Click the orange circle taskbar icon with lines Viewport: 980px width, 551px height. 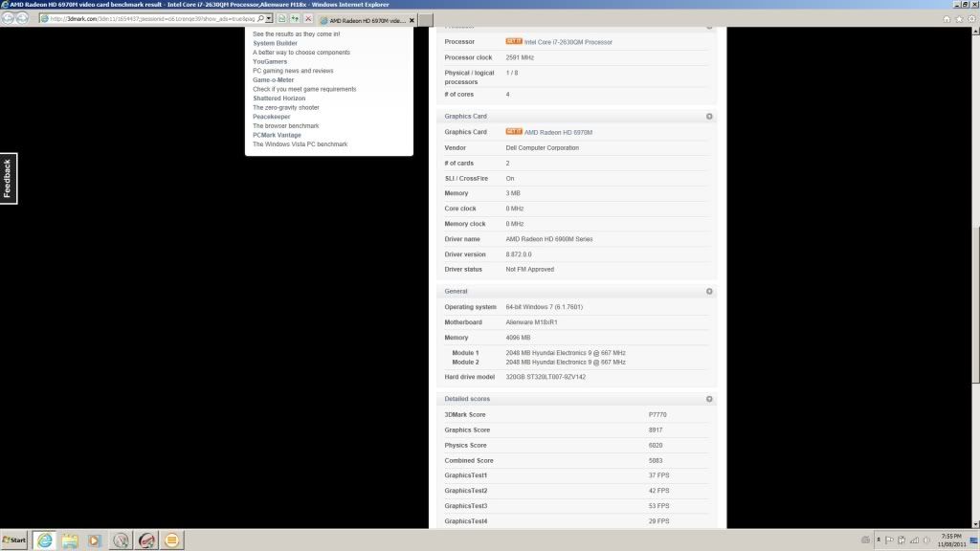(x=172, y=540)
